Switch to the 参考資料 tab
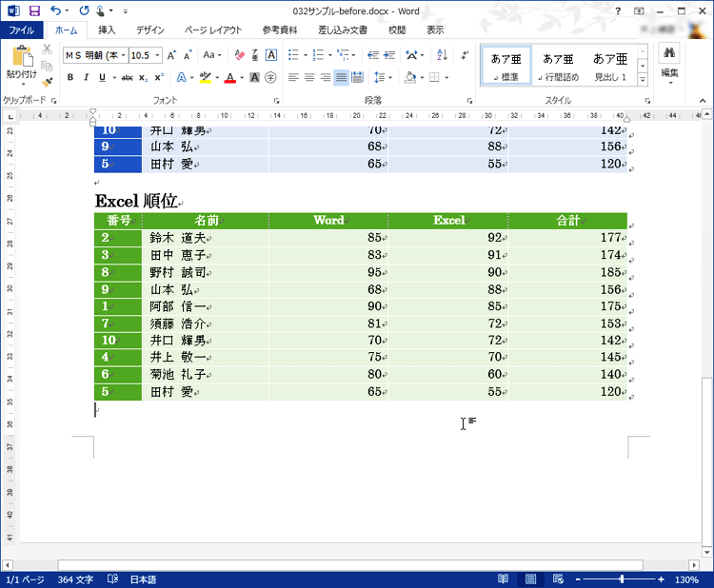Screen dimensions: 714x588 click(280, 30)
